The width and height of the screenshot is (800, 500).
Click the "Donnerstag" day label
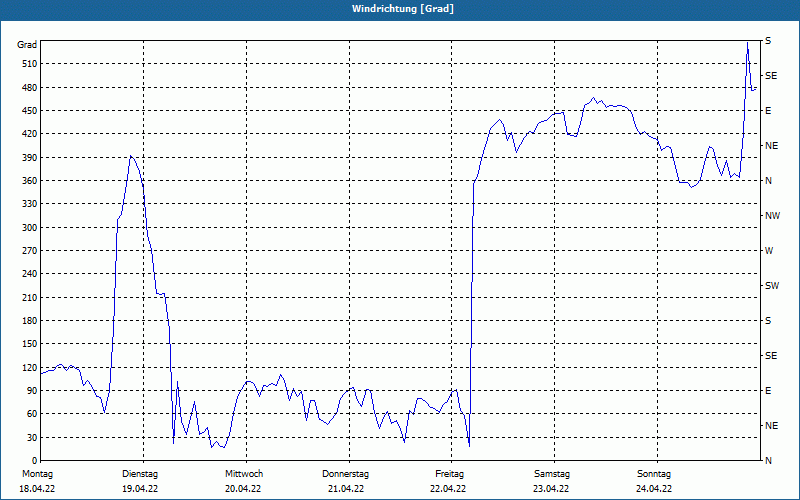coord(345,474)
